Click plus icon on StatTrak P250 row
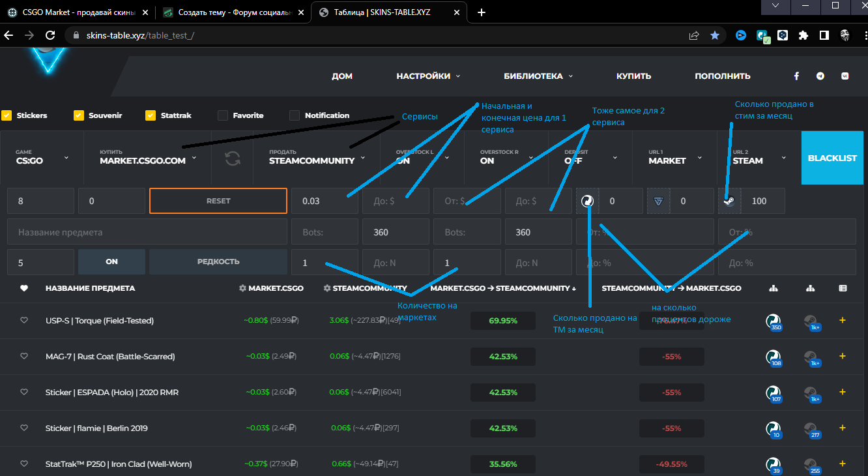 (843, 464)
